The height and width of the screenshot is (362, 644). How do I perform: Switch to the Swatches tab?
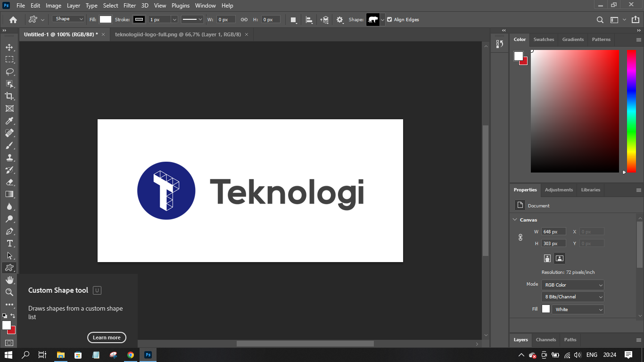coord(544,40)
